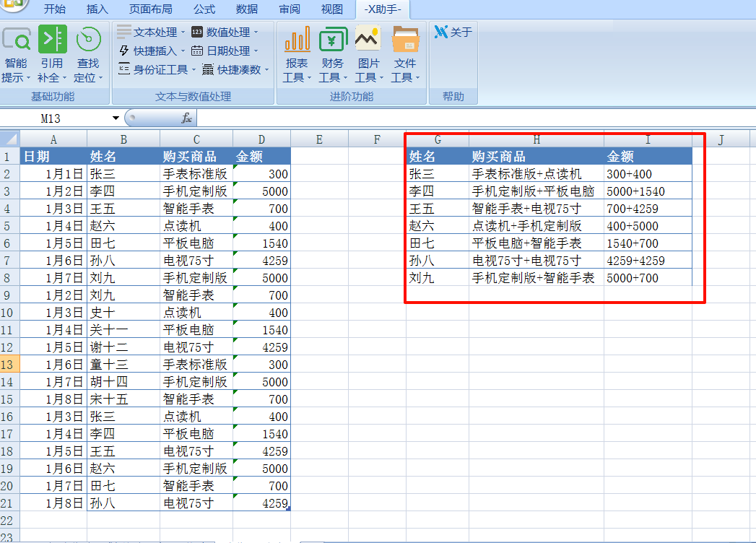Open the 图片工具 picture tools icon
Image resolution: width=756 pixels, height=543 pixels.
[369, 40]
